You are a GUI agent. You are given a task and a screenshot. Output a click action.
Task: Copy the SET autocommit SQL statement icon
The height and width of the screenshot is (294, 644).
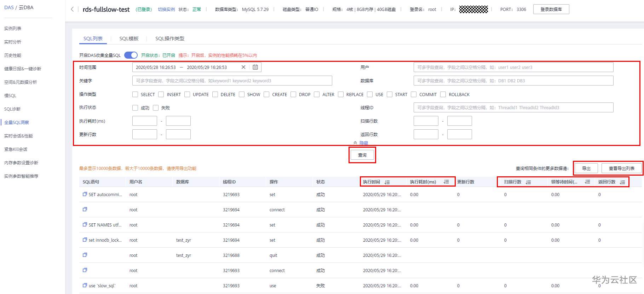pos(85,194)
